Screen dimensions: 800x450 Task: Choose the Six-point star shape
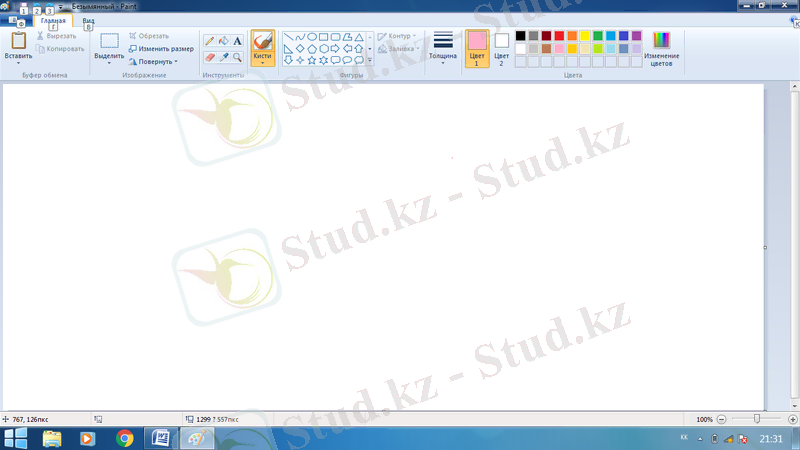point(323,60)
